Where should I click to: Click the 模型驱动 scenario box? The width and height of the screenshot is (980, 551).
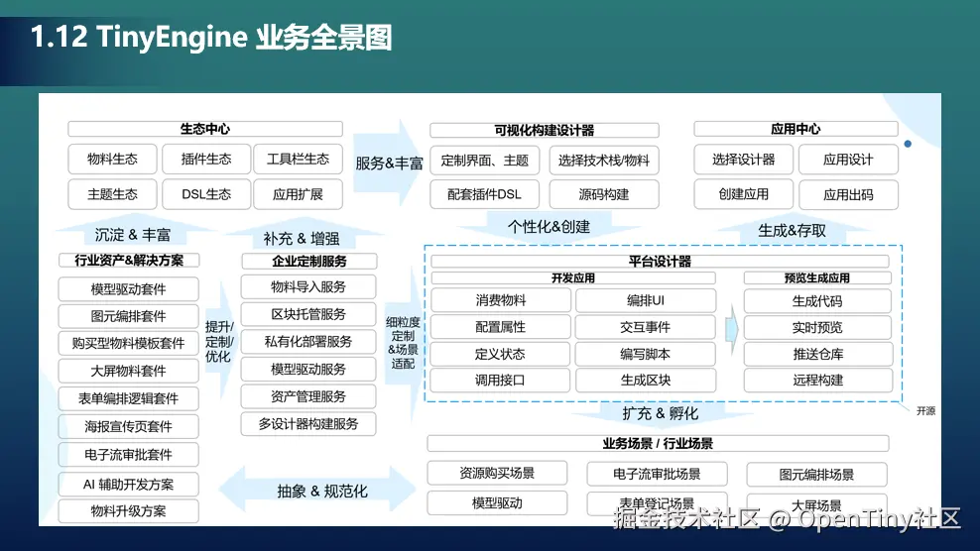point(498,502)
